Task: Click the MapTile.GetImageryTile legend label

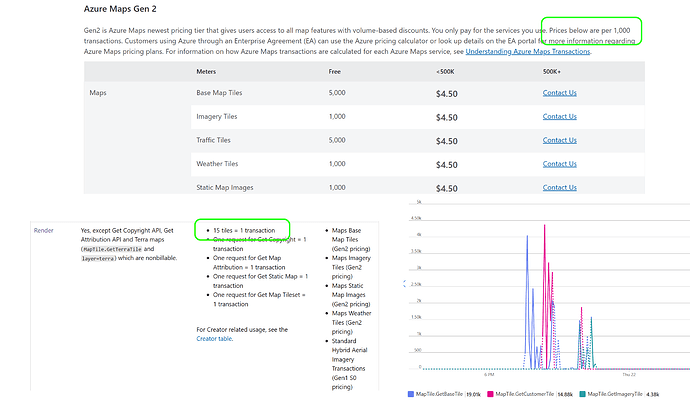Action: click(x=615, y=394)
